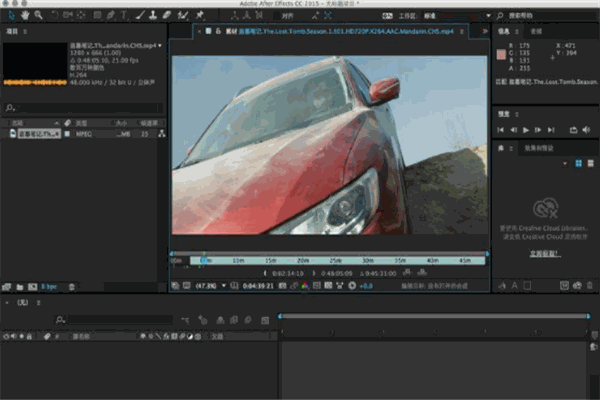Toggle pixel aspect ratio correction
Image resolution: width=600 pixels, height=400 pixels.
click(340, 286)
